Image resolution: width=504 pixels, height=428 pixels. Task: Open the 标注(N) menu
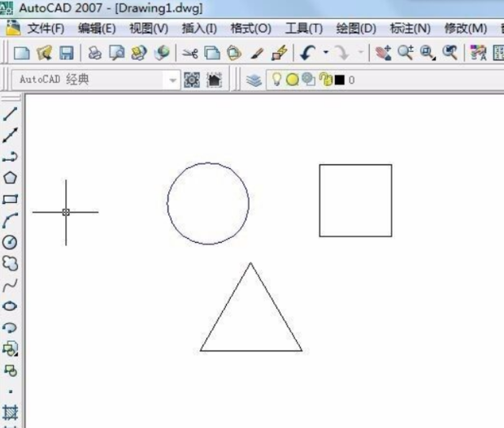411,28
